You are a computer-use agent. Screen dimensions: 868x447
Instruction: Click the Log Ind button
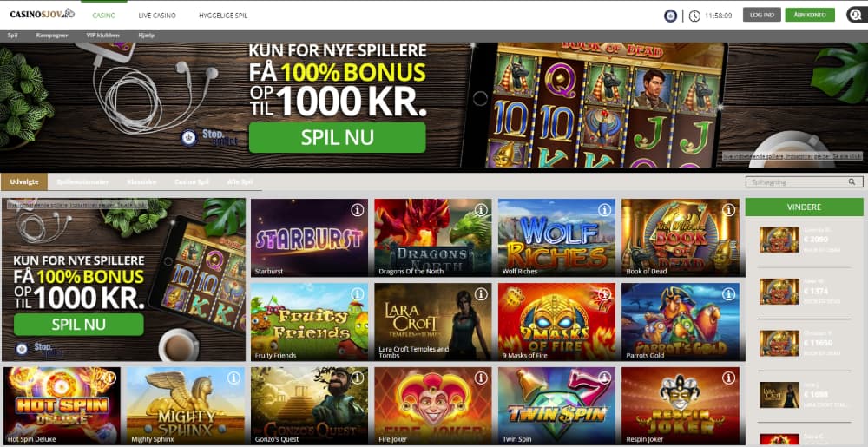click(762, 15)
